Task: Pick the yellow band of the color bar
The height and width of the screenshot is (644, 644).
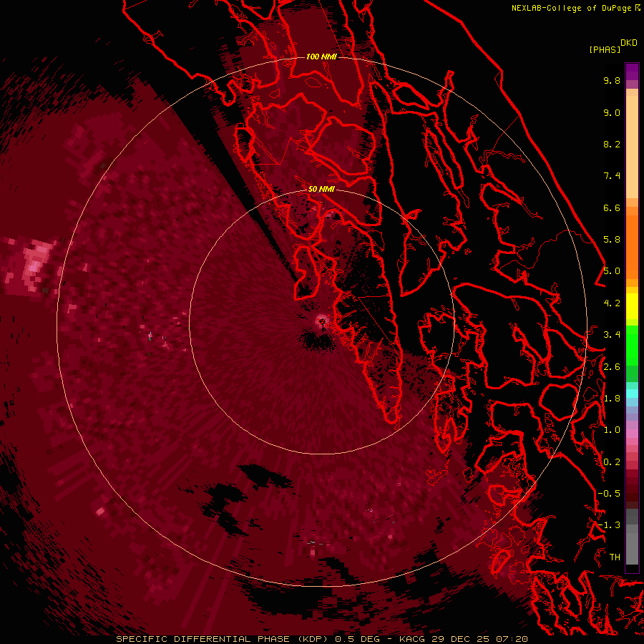Action: tap(632, 306)
